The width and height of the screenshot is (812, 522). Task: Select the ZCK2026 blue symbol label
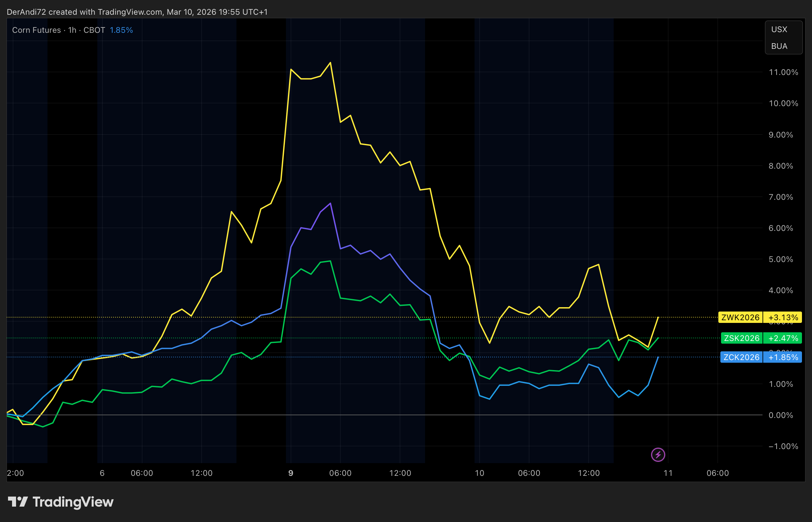[741, 357]
